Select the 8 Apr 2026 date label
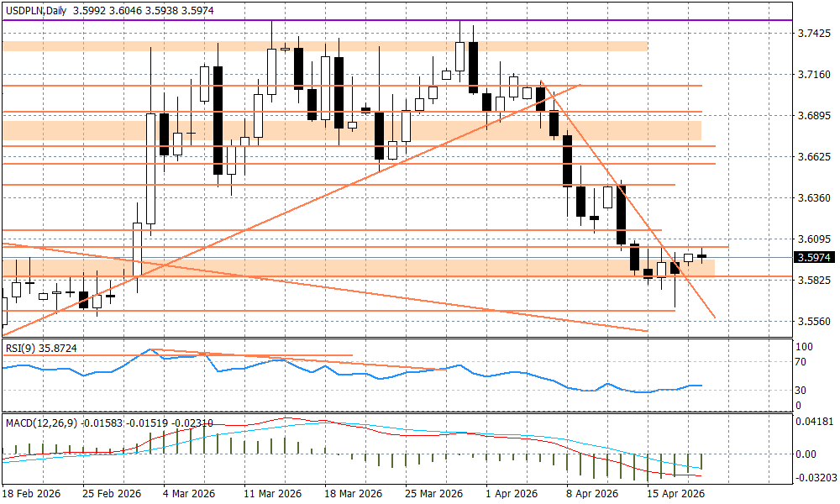Image resolution: width=840 pixels, height=504 pixels. tap(591, 493)
